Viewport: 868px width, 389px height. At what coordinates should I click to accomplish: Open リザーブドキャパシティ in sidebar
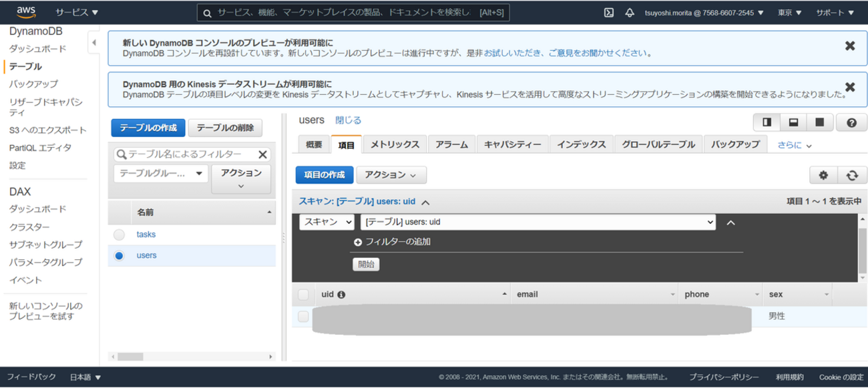46,107
